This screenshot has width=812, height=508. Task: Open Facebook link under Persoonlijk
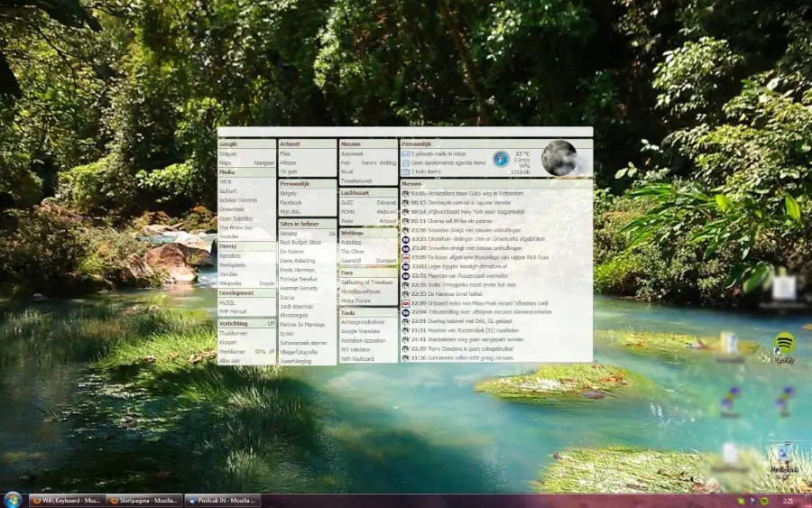(291, 202)
